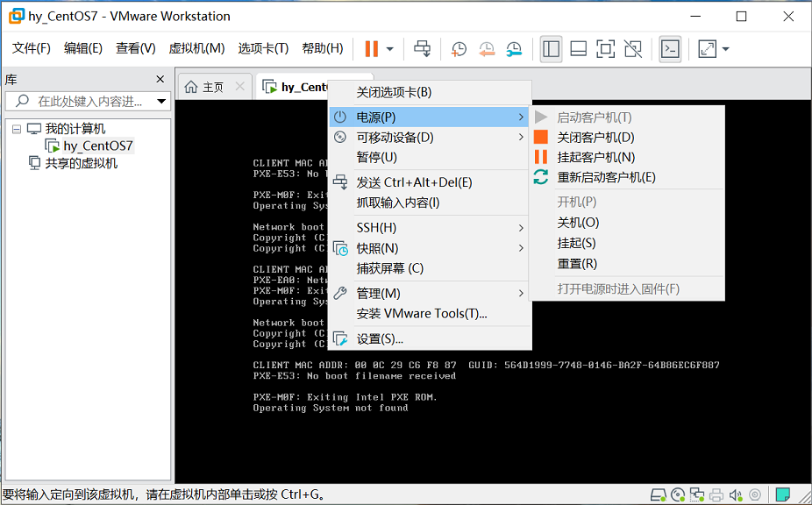Expand the SSH(H) submenu
Image resolution: width=812 pixels, height=505 pixels.
(x=430, y=227)
